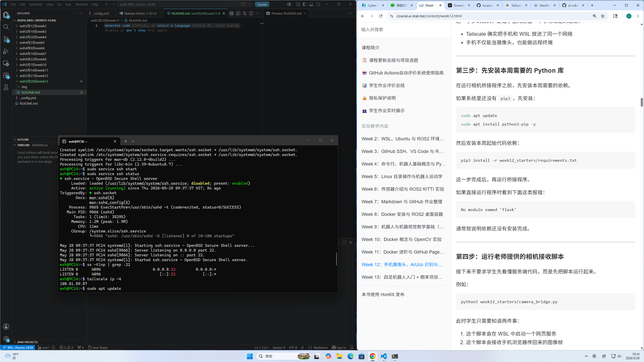Open Customize Layout in VS Code title bar

[298, 4]
